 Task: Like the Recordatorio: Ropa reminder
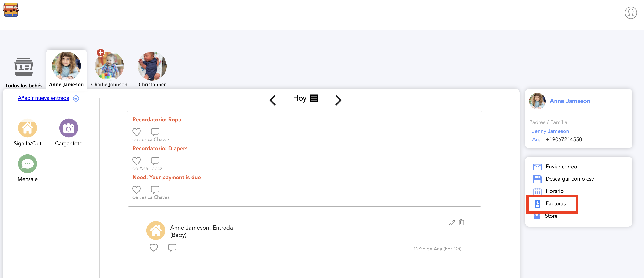[137, 132]
